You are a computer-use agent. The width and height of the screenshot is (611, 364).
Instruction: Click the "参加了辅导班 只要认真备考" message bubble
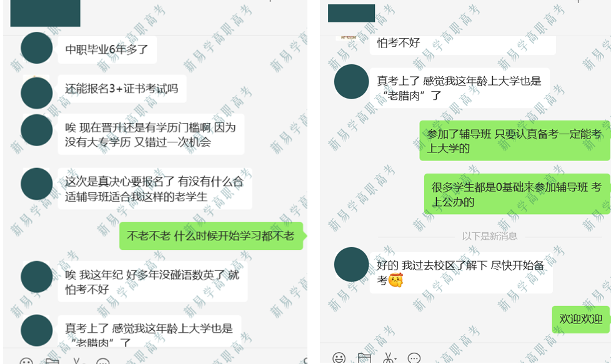[514, 141]
